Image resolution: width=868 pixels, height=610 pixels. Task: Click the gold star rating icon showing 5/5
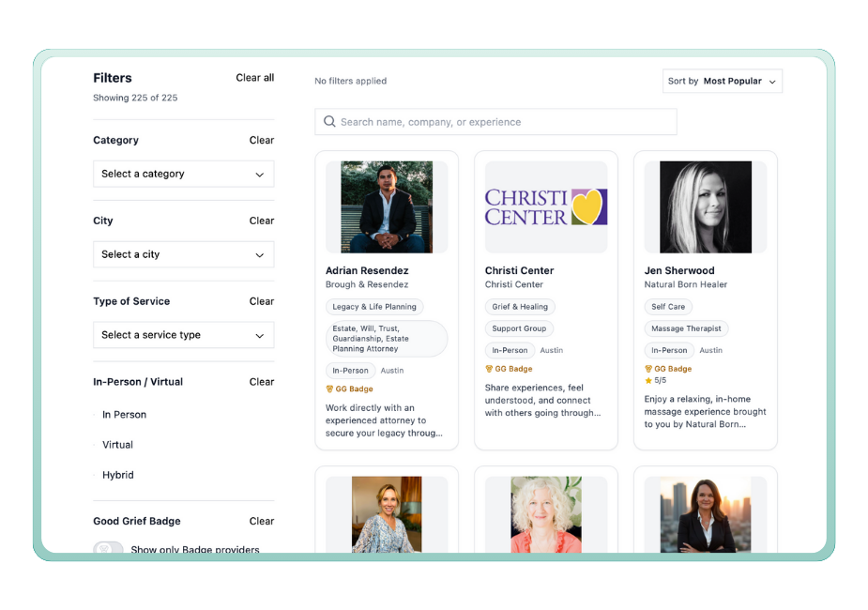click(648, 381)
